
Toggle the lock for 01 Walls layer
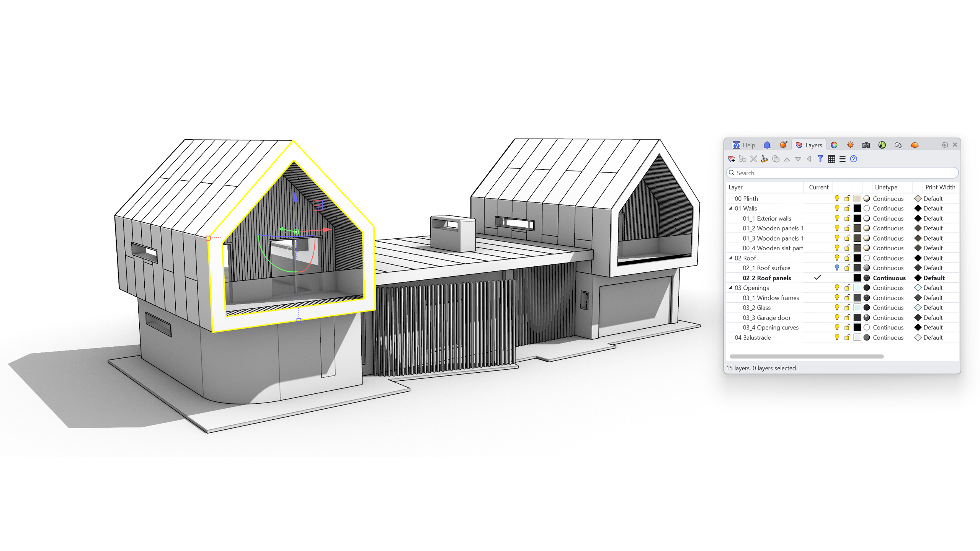847,208
